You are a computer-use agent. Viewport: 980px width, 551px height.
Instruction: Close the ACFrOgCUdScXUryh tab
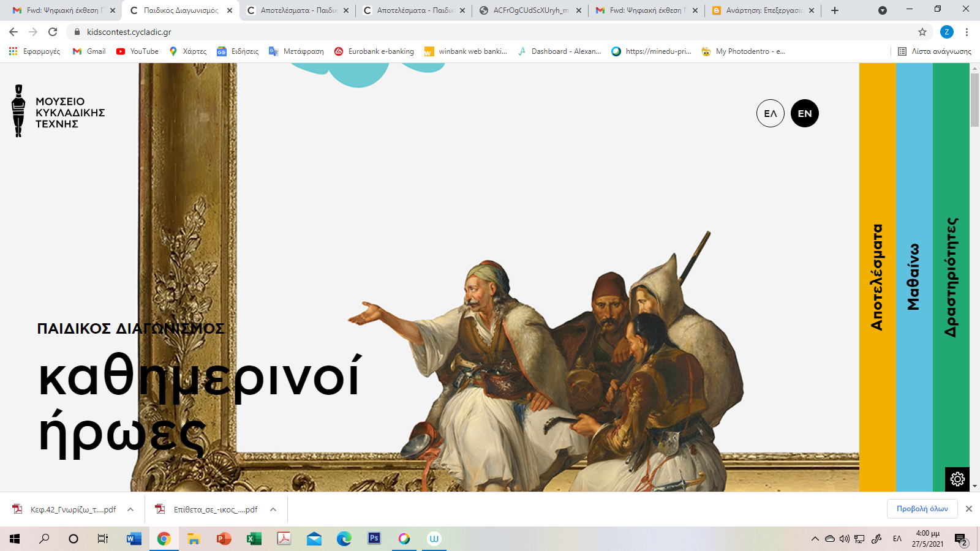[579, 10]
